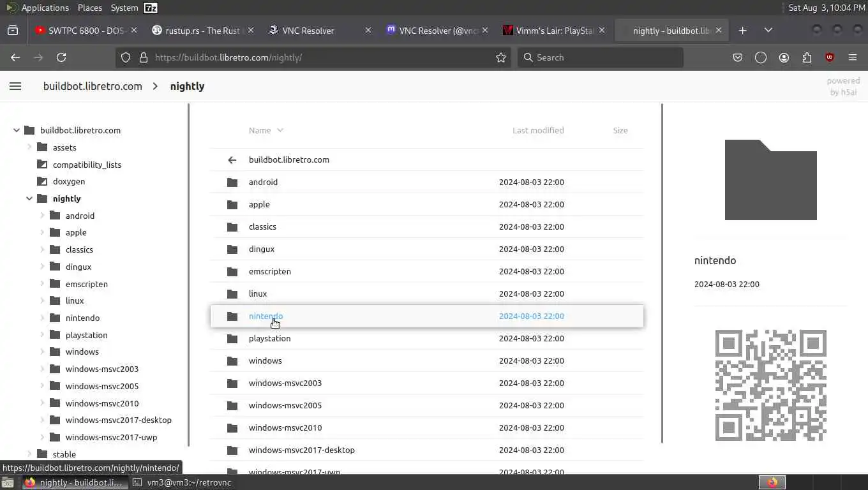Expand the assets tree node
The height and width of the screenshot is (490, 868).
coord(29,147)
